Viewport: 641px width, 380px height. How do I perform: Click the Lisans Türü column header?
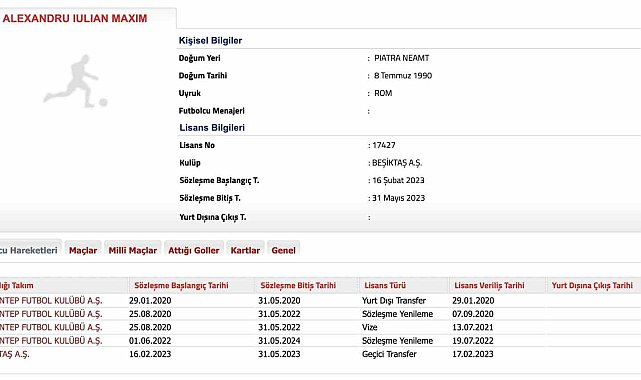pyautogui.click(x=385, y=285)
